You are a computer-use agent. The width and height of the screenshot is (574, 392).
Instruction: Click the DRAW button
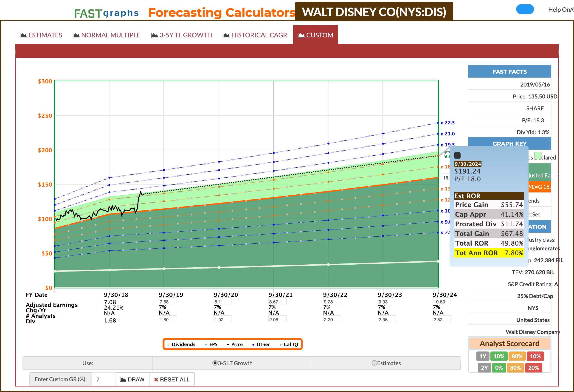[x=132, y=379]
